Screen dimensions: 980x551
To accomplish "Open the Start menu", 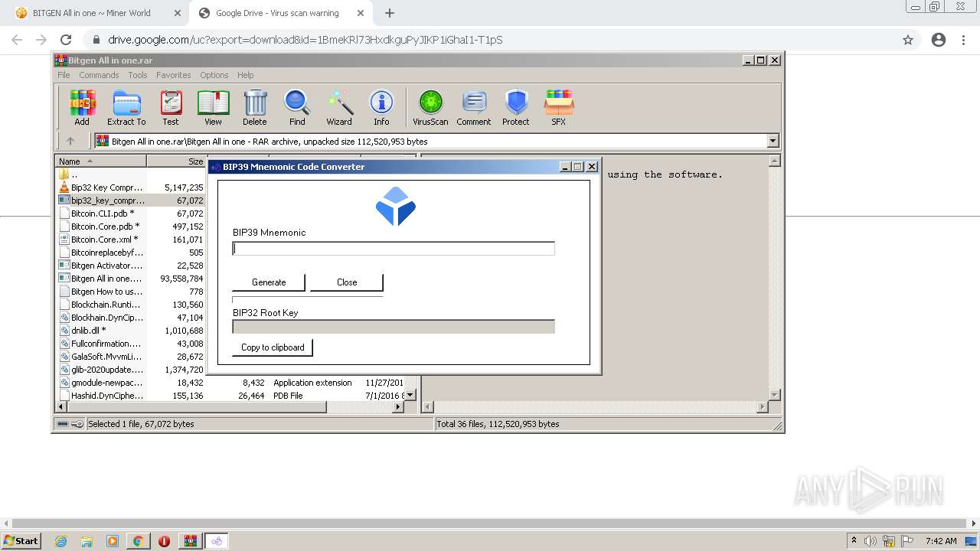I will click(x=21, y=541).
